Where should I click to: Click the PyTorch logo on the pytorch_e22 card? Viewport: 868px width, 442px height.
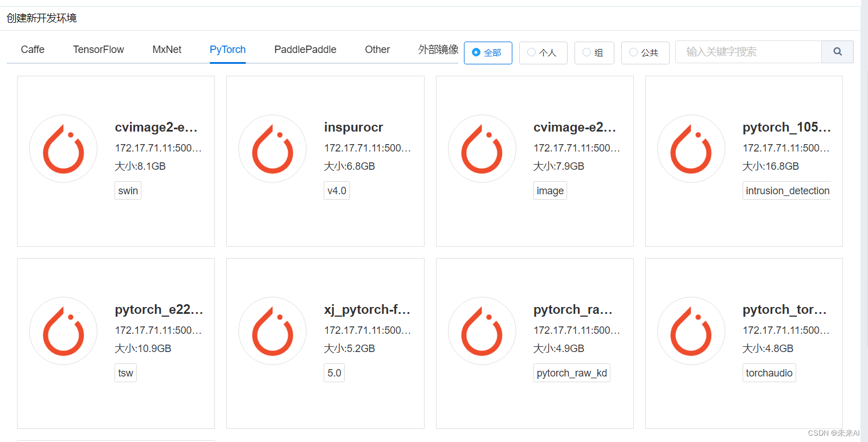[x=63, y=331]
